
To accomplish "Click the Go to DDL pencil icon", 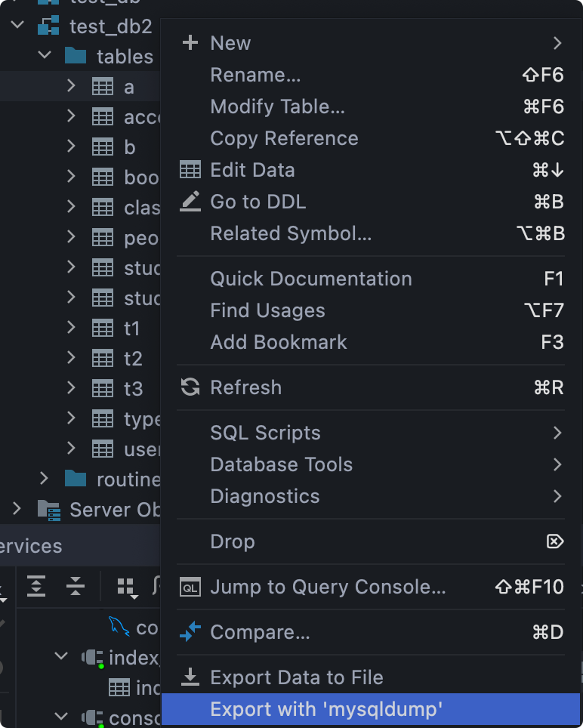I will [x=190, y=202].
